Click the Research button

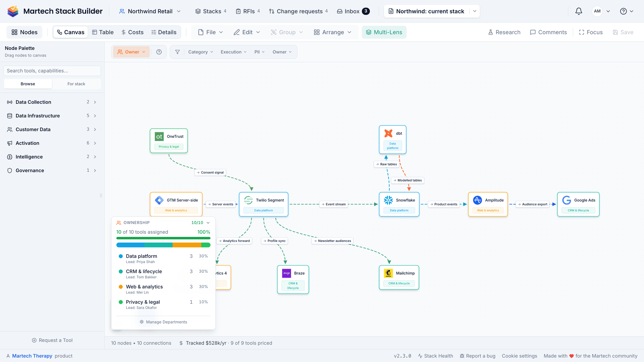tap(504, 32)
